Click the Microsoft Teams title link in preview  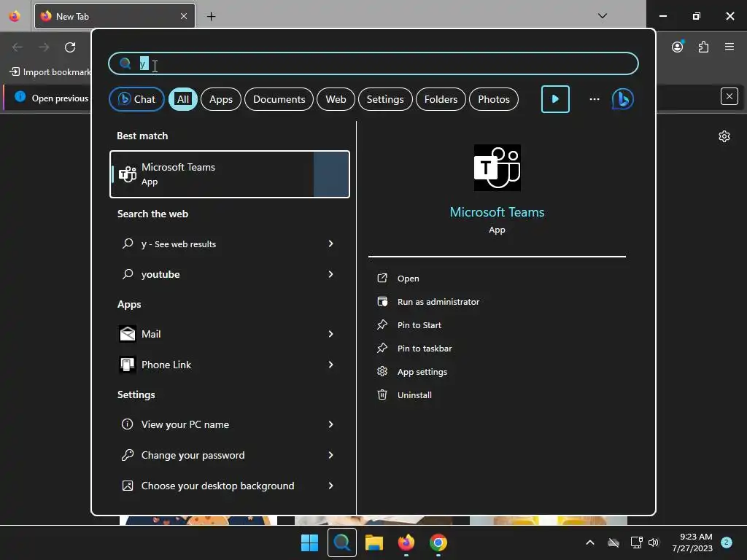(x=497, y=212)
